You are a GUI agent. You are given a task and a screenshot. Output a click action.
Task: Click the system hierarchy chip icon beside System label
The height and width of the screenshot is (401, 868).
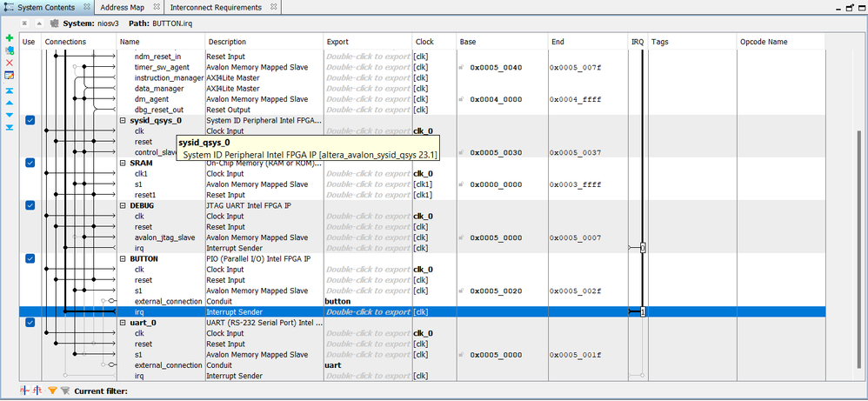click(x=54, y=23)
